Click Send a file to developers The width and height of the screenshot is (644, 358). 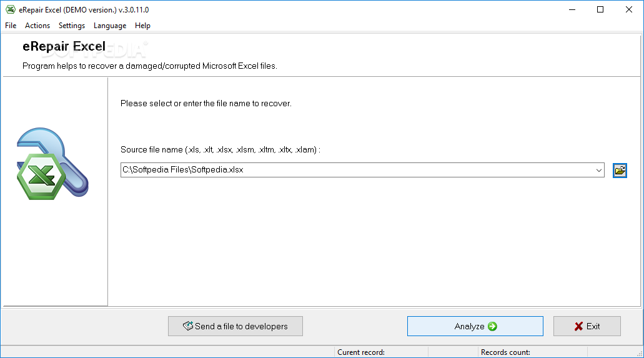235,326
